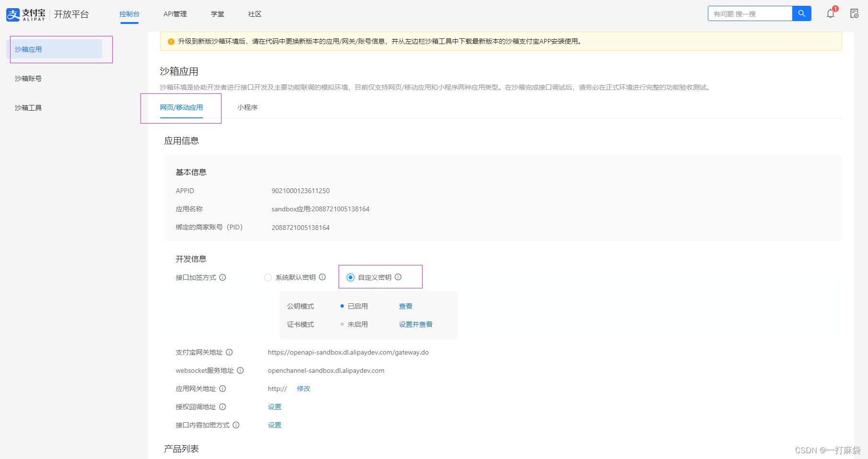Open 沙箱工具 in the left sidebar
Viewport: 868px width, 459px height.
click(x=27, y=107)
